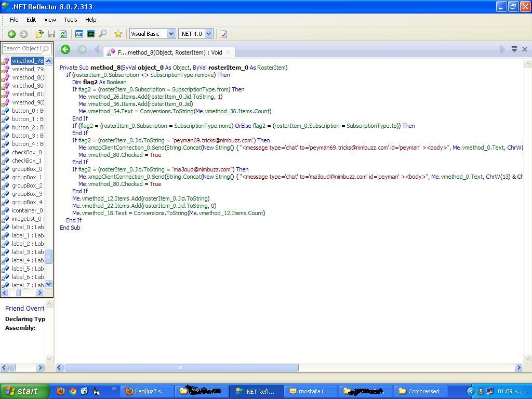
Task: Select imageList_0 field in the tree
Action: (28, 219)
